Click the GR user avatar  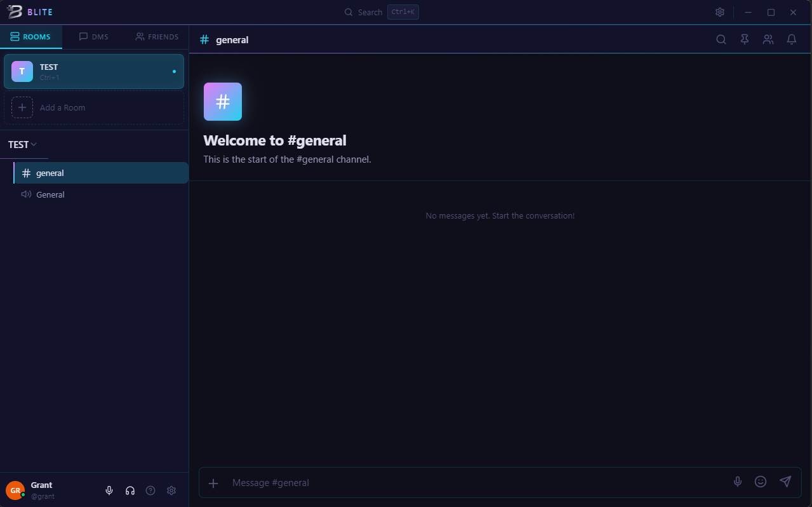(x=15, y=490)
